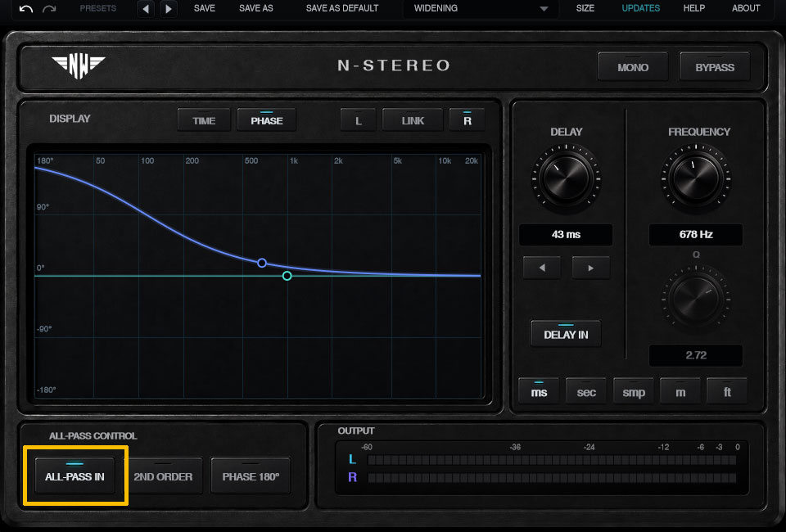Select ft delay units
The image size is (786, 532).
[727, 391]
